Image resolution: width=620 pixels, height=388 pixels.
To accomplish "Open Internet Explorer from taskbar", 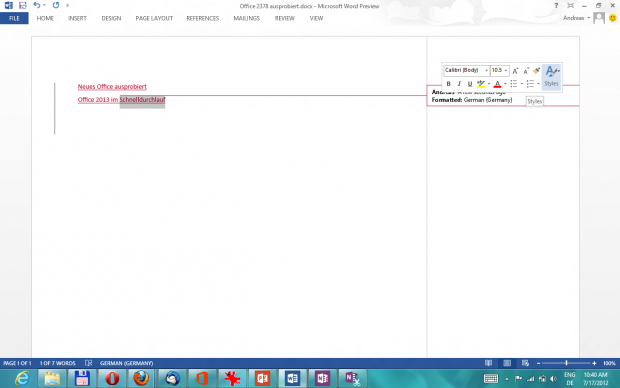I will pos(22,379).
